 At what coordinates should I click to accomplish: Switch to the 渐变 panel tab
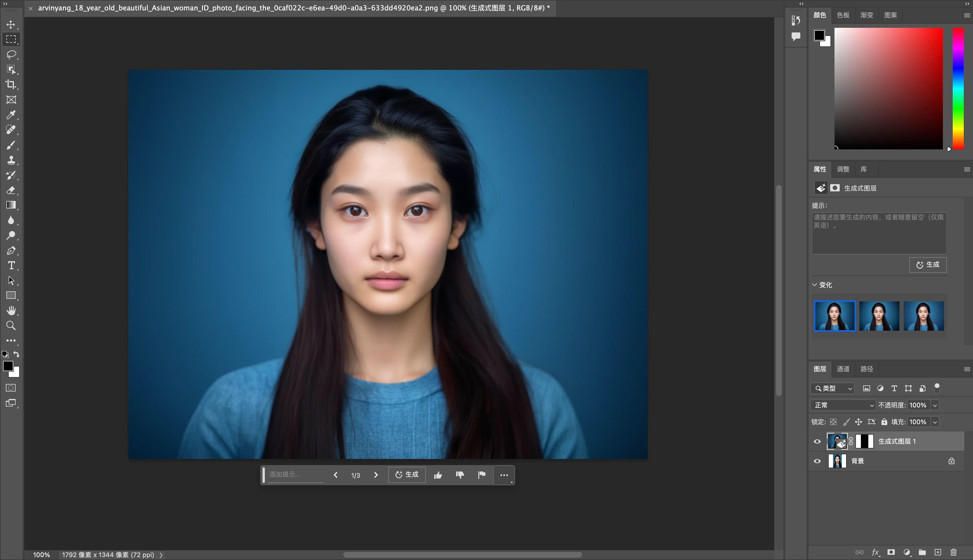click(866, 15)
